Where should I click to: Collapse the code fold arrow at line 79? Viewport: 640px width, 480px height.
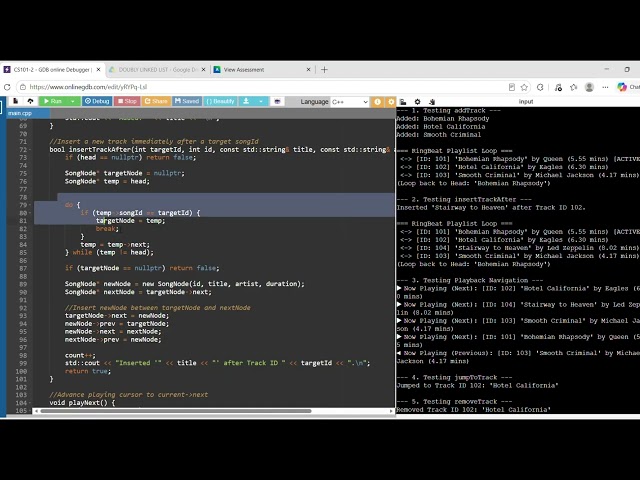(x=30, y=205)
